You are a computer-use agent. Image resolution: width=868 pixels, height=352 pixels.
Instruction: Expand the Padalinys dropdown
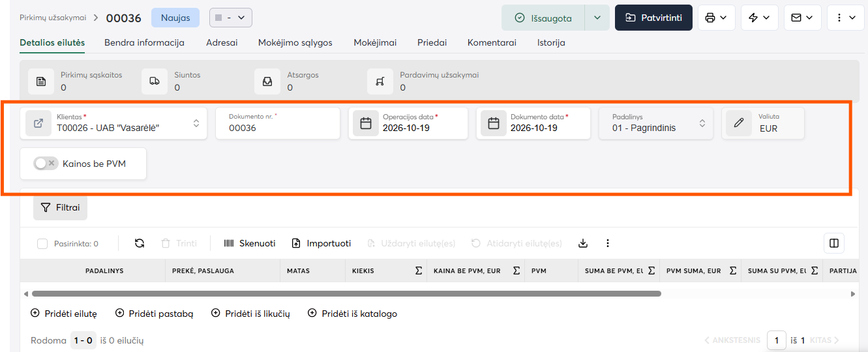tap(702, 123)
